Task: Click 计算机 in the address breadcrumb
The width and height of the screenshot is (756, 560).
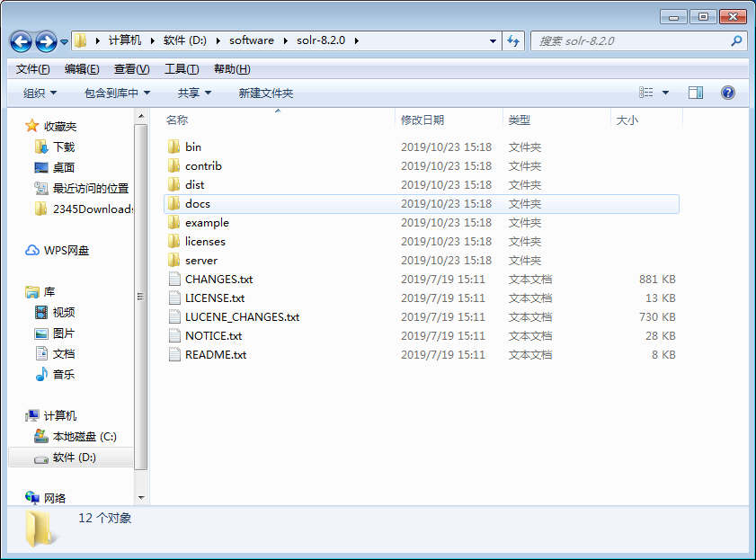Action: pos(125,40)
